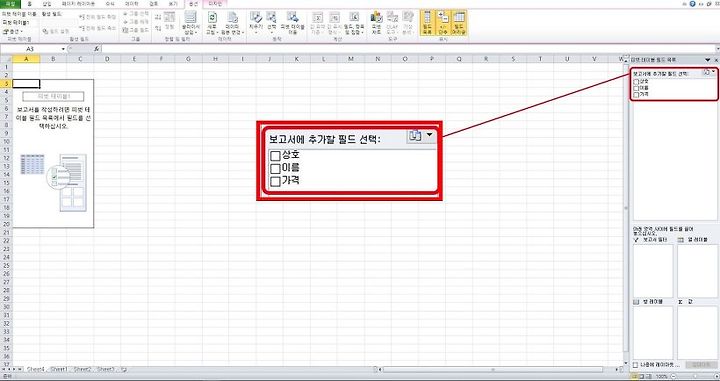
Task: Click the sort ascending small icon
Action: click(x=158, y=17)
